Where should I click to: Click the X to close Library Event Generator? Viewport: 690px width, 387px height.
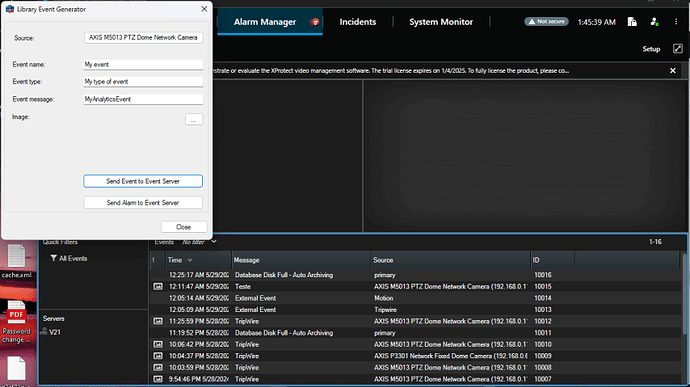point(204,9)
